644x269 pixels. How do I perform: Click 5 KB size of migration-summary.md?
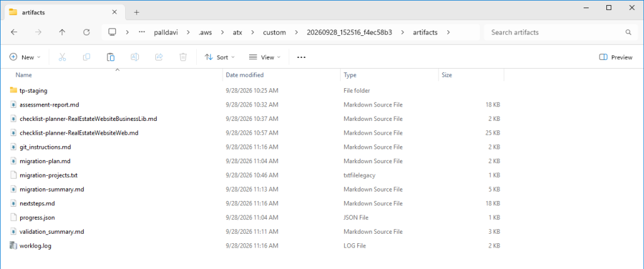click(494, 189)
